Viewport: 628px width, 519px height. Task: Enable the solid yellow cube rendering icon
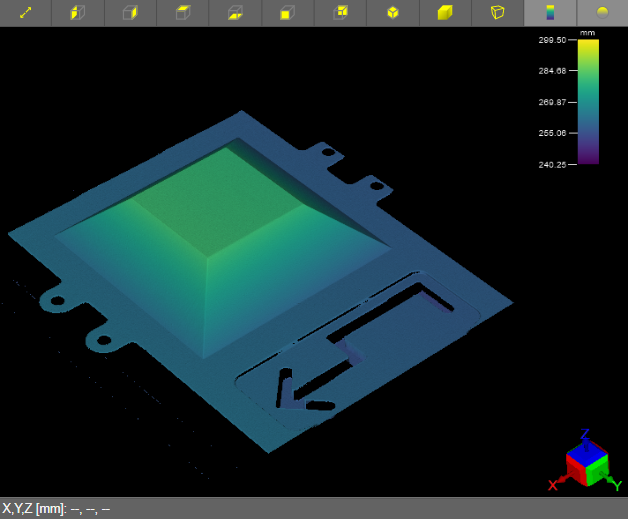point(445,13)
